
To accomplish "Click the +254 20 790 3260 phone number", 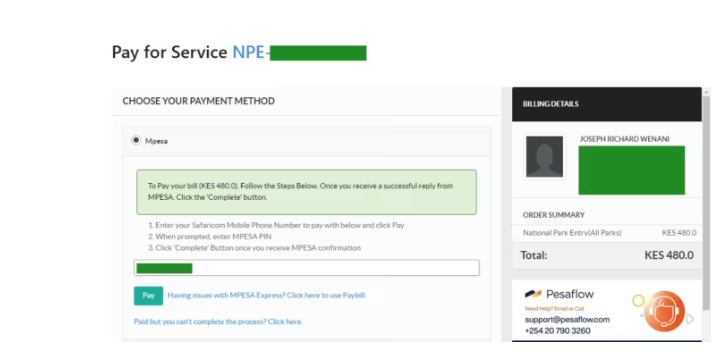I will point(557,331).
